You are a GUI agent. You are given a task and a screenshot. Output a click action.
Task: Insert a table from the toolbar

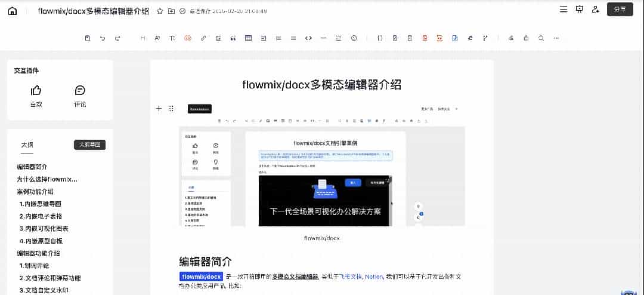click(x=249, y=38)
